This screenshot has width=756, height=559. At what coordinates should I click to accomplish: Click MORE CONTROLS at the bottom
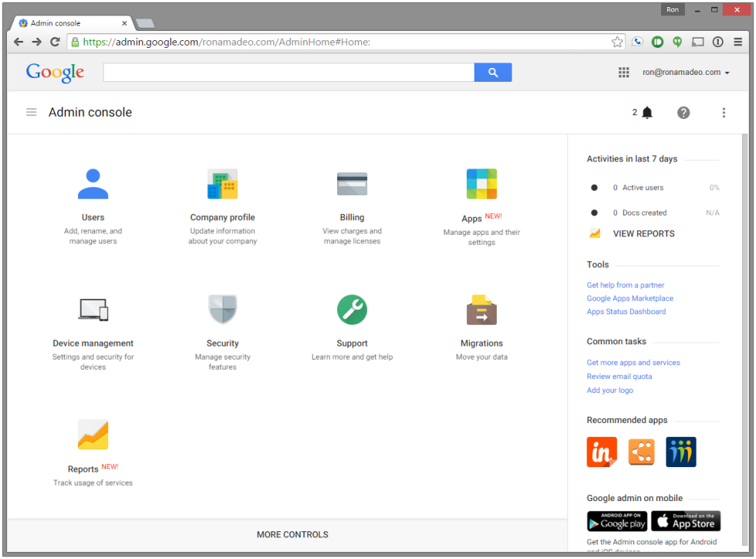coord(292,534)
